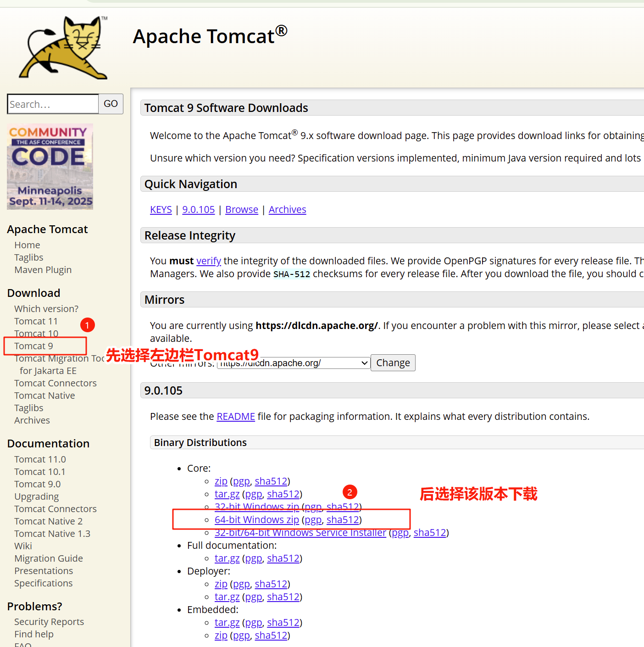Open the Specifications link

point(44,583)
